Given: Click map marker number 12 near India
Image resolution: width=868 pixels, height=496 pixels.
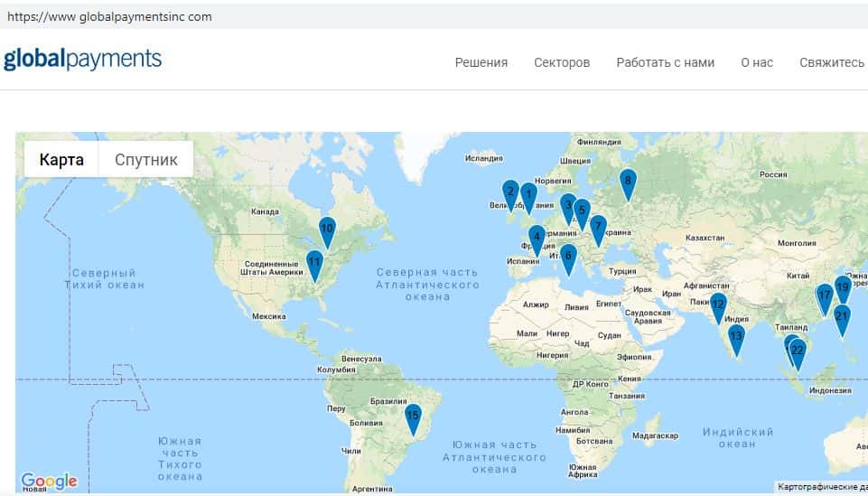Looking at the screenshot, I should (x=718, y=305).
